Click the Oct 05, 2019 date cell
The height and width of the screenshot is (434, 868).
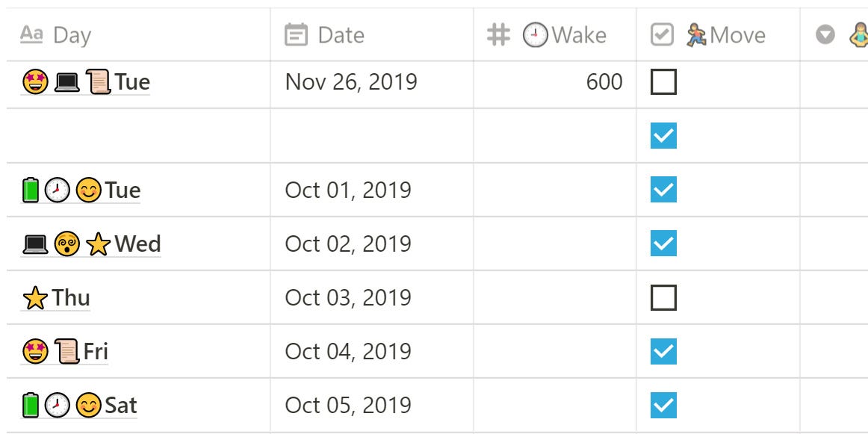[x=372, y=406]
